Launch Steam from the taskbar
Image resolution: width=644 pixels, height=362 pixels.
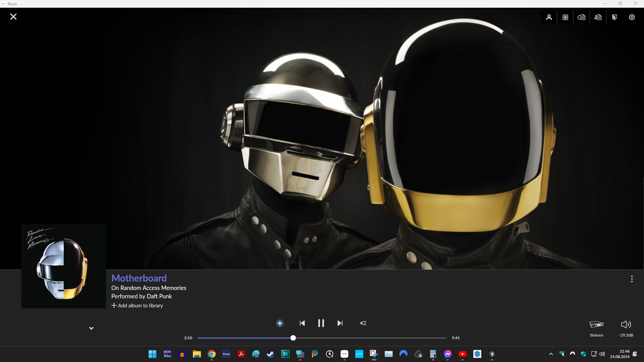point(271,354)
